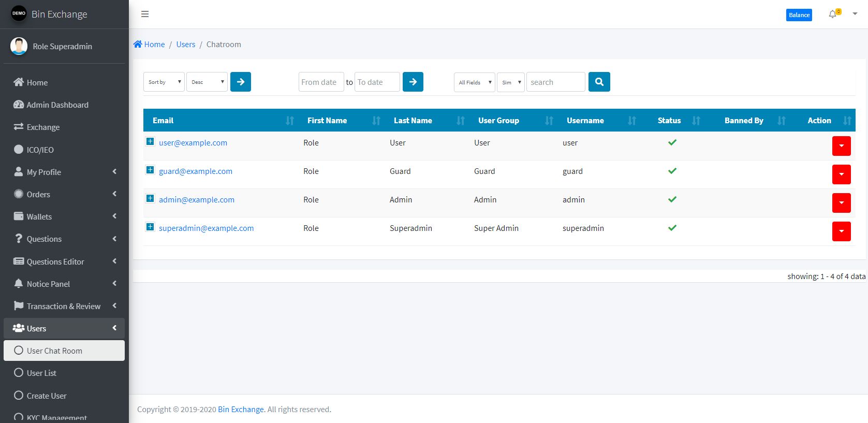
Task: Click the search magnifier button
Action: point(599,82)
